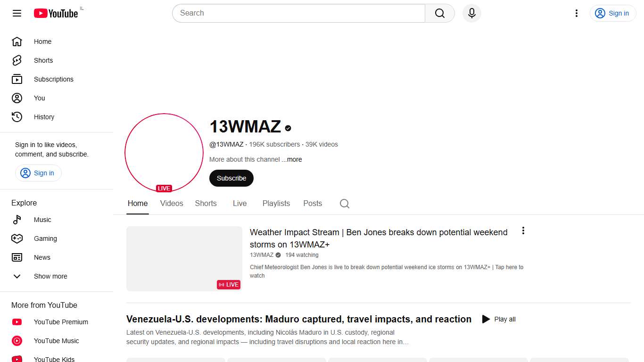Open Shorts from the sidebar
This screenshot has width=644, height=362.
coord(43,60)
